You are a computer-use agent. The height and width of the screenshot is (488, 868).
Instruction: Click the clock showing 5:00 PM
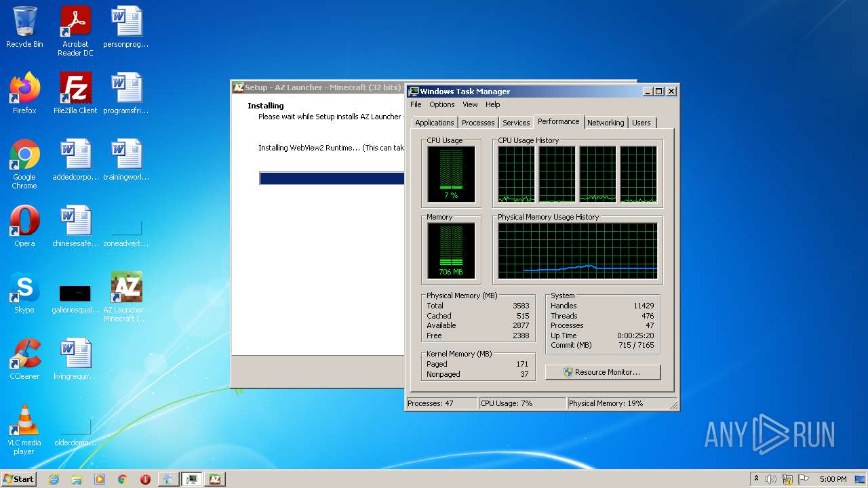[833, 479]
